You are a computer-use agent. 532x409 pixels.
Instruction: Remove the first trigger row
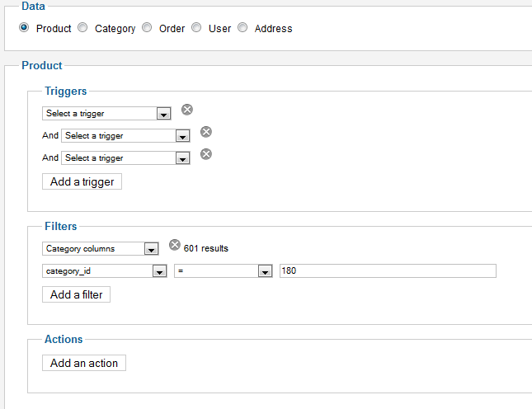click(x=187, y=110)
